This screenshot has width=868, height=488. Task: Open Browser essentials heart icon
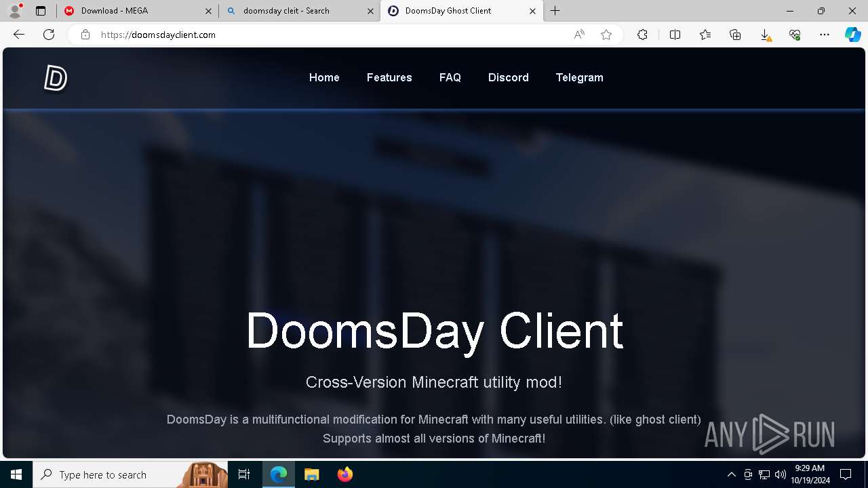(x=795, y=35)
